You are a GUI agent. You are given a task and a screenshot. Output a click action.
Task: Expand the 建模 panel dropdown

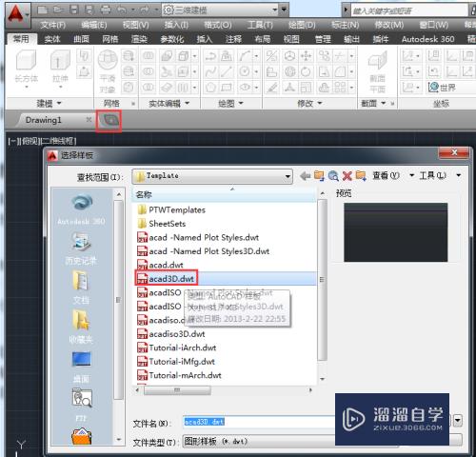click(x=49, y=103)
